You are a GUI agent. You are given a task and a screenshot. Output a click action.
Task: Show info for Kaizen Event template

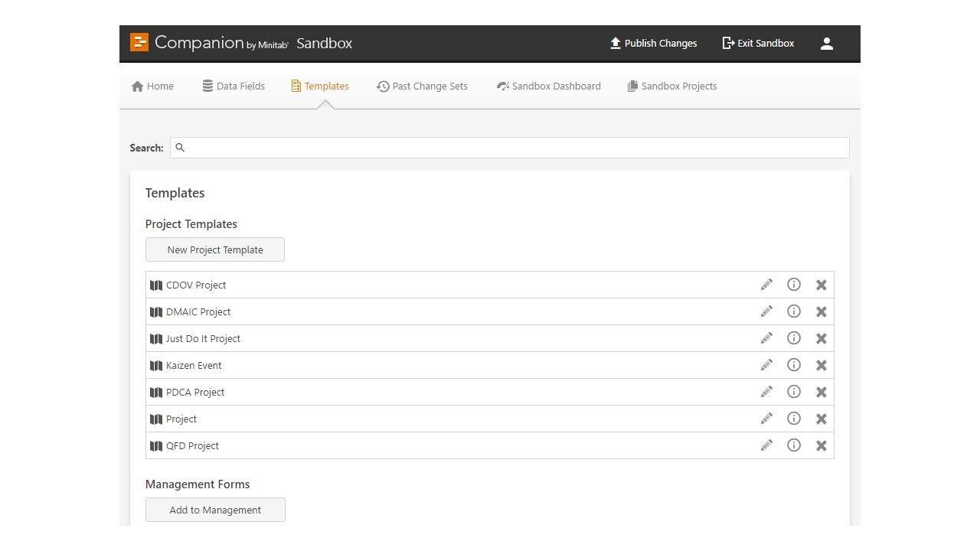pos(794,365)
